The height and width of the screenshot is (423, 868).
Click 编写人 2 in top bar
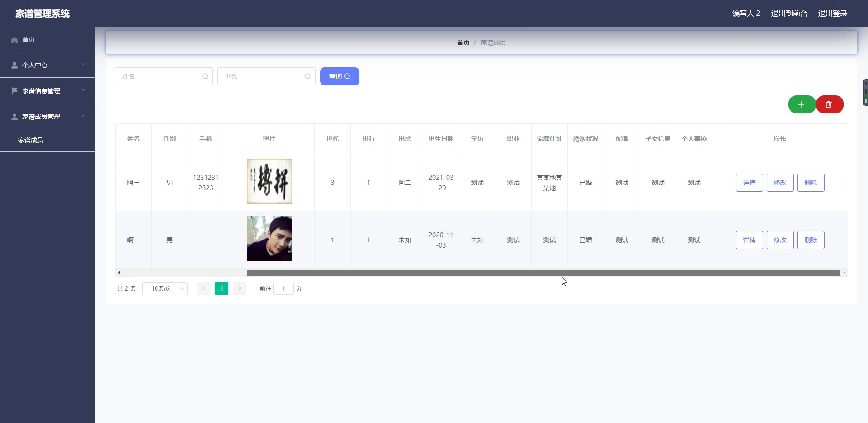click(x=746, y=14)
